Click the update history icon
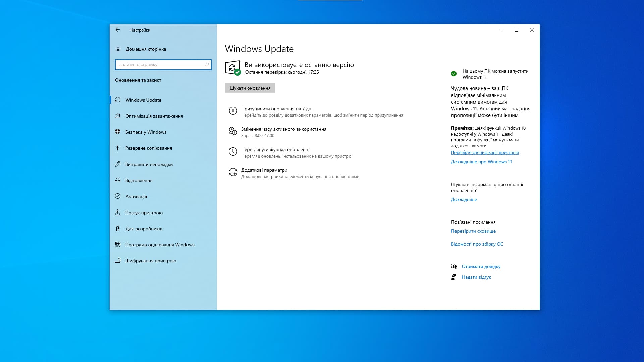The image size is (644, 362). 233,152
